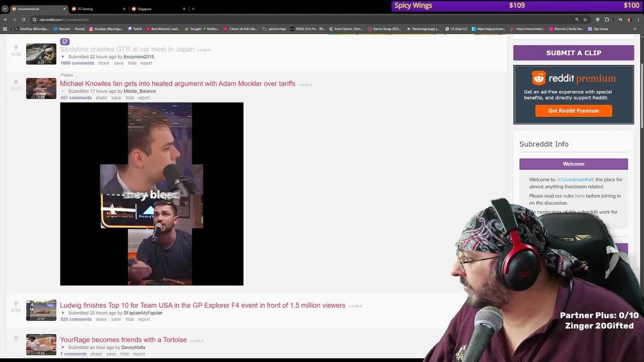644x362 pixels.
Task: Open the 525 comments link
Action: pyautogui.click(x=76, y=319)
